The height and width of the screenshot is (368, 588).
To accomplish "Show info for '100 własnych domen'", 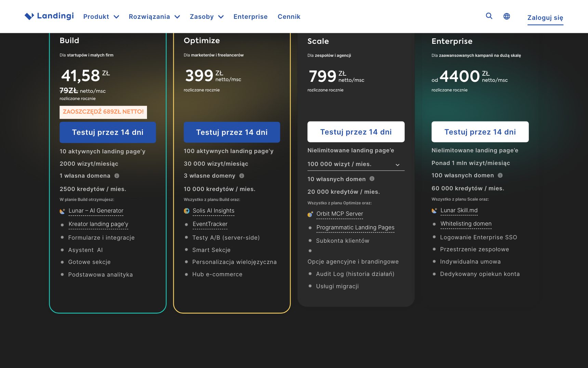I will coord(500,175).
